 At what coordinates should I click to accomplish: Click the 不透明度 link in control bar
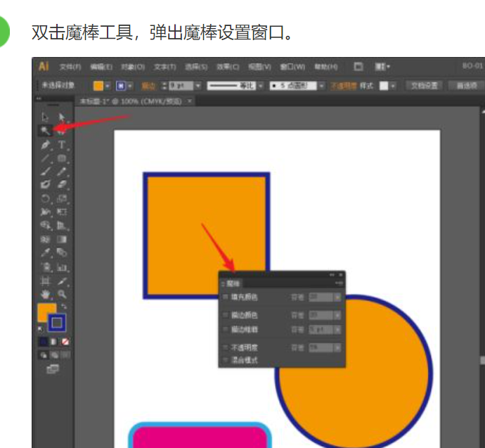[x=343, y=86]
